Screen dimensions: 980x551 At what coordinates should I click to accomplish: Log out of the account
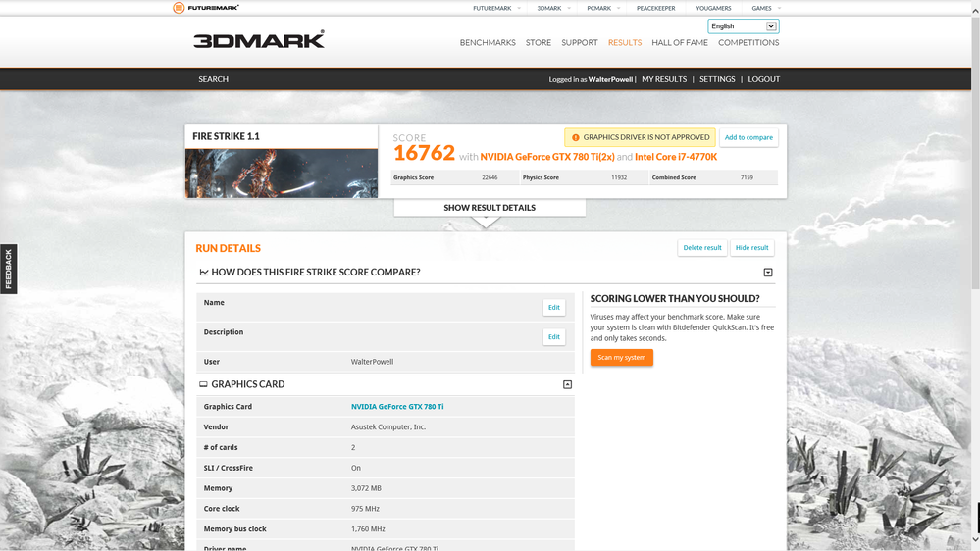pos(764,79)
